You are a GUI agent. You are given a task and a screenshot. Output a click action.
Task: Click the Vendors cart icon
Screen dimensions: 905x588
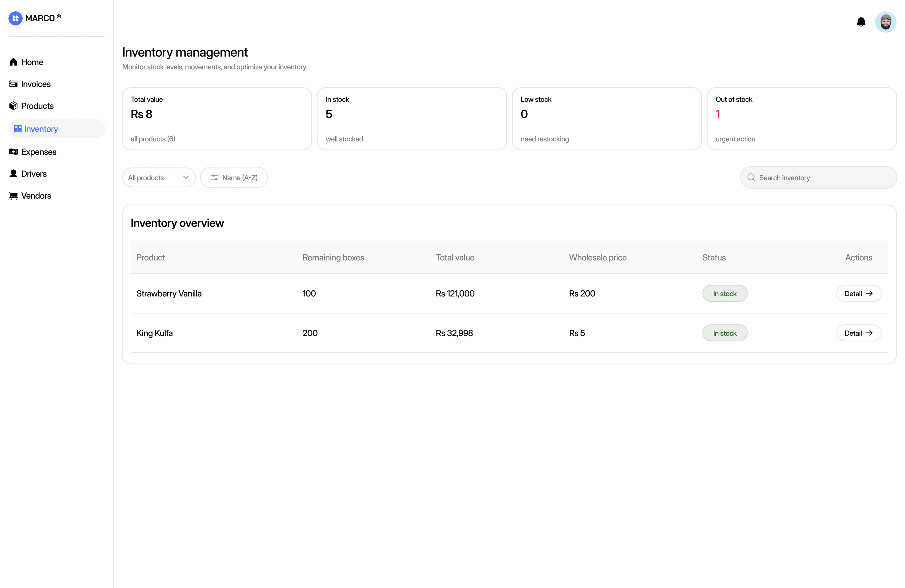point(13,196)
